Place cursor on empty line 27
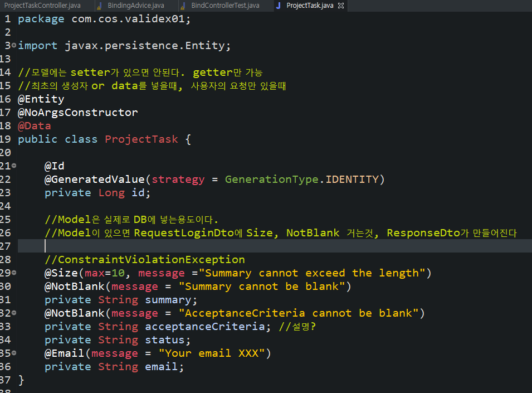The width and height of the screenshot is (532, 393). [275, 246]
